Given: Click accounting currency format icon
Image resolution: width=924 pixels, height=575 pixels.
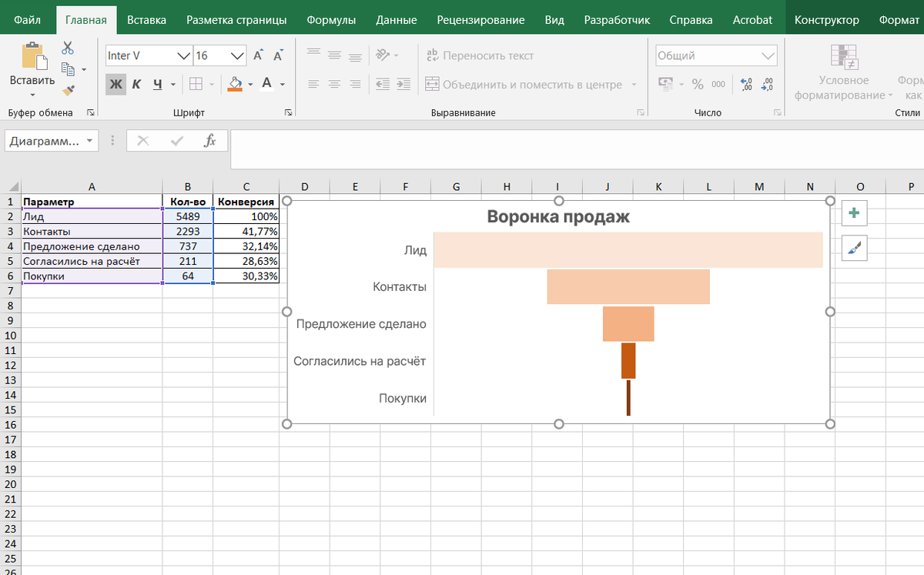Looking at the screenshot, I should [x=666, y=84].
